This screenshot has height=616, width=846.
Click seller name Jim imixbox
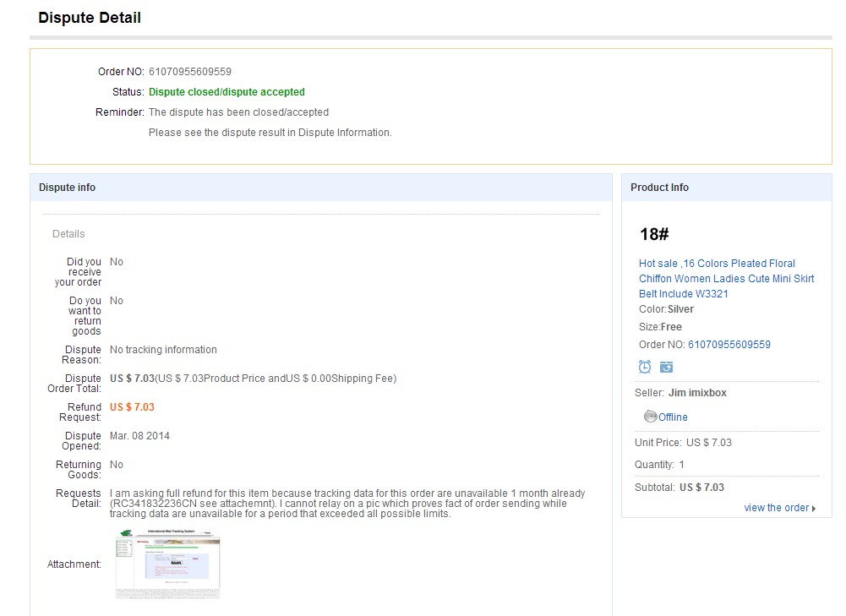pyautogui.click(x=697, y=393)
